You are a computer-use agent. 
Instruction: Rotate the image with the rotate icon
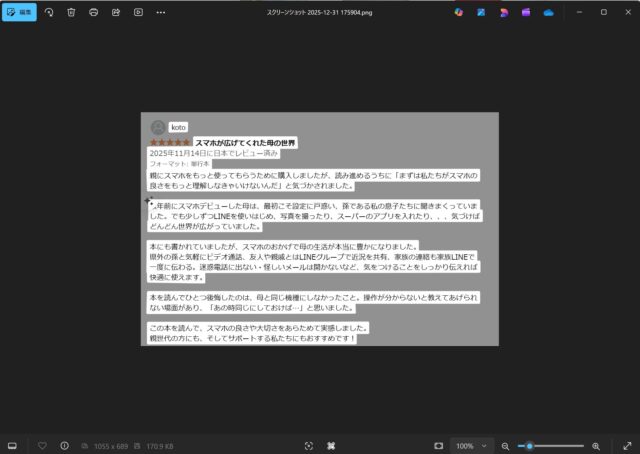49,12
